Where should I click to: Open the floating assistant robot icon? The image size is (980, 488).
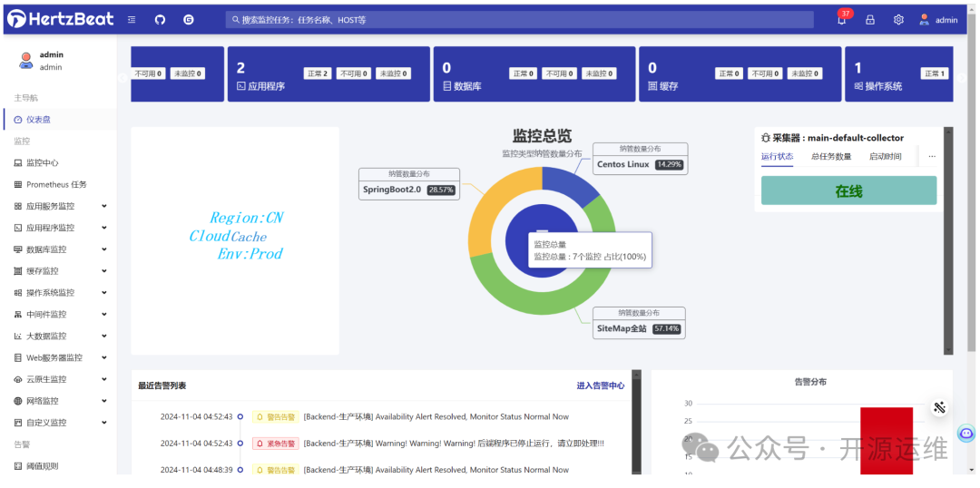(966, 433)
